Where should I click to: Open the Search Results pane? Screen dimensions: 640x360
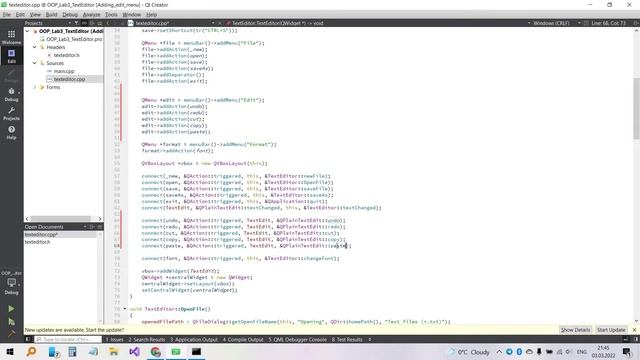(x=147, y=339)
